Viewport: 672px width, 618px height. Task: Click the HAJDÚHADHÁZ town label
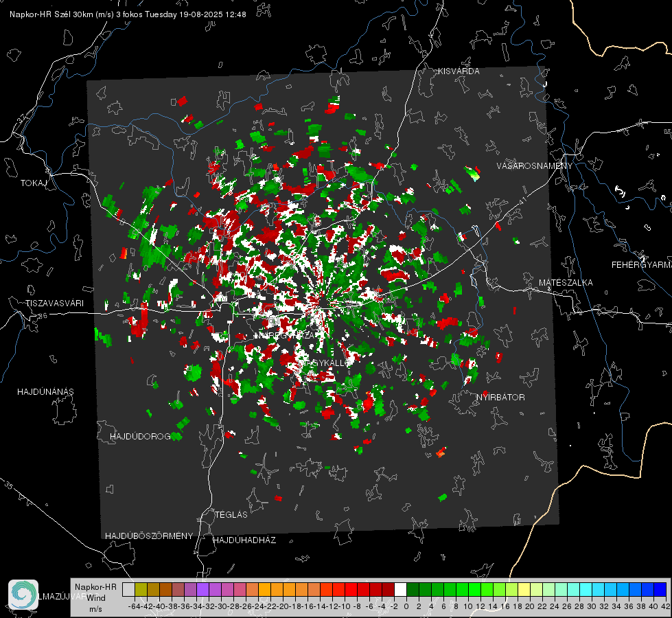click(245, 540)
